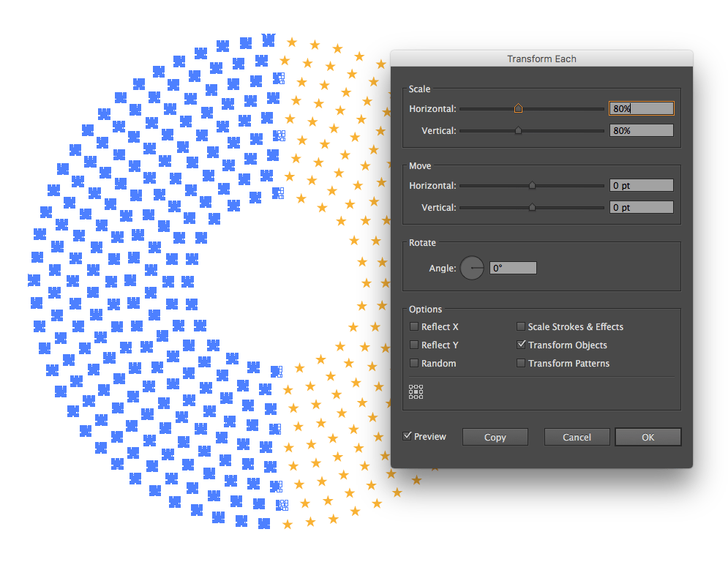
Task: Click the Move Vertical slider
Action: [532, 207]
